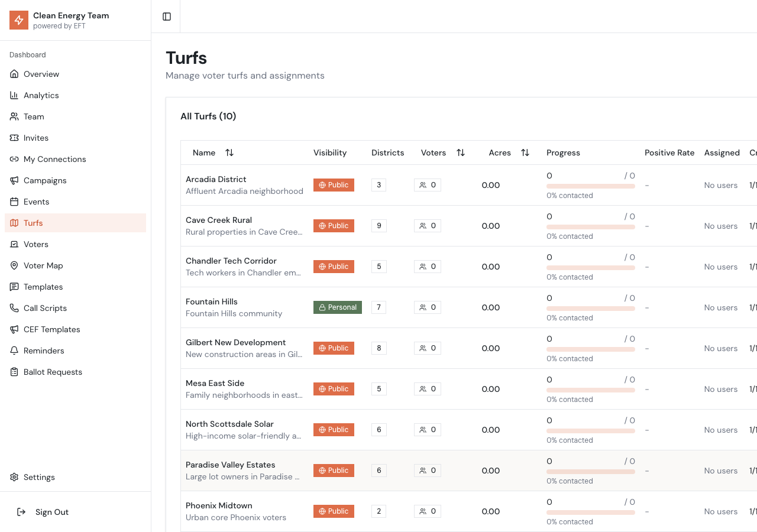Click the Public badge for Phoenix Midtown
Viewport: 757px width, 532px height.
point(334,511)
